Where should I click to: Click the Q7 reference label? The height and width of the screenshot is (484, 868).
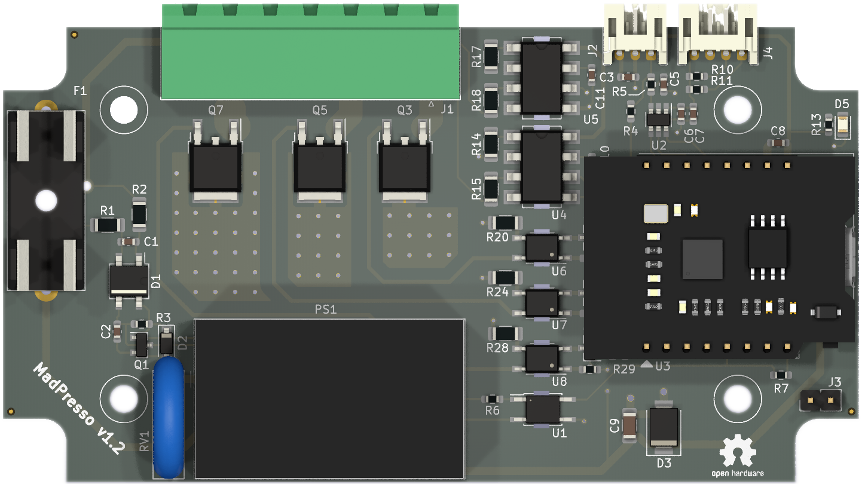[216, 110]
